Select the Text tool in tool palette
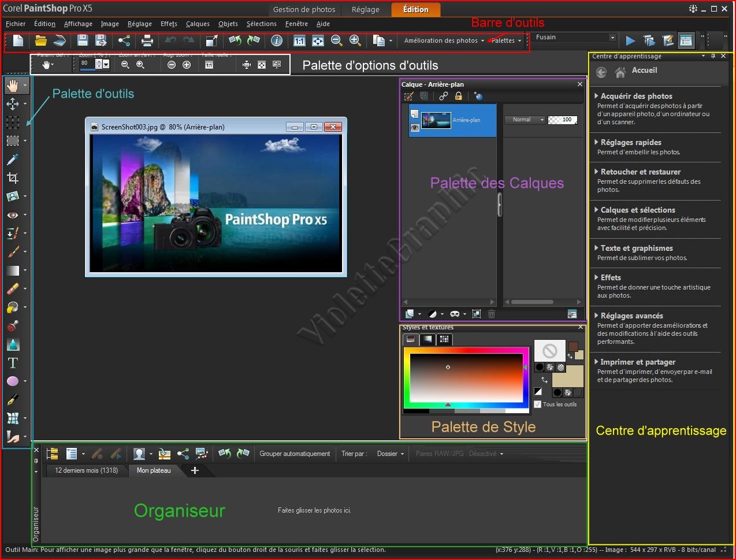Viewport: 736px width, 560px height. [13, 363]
